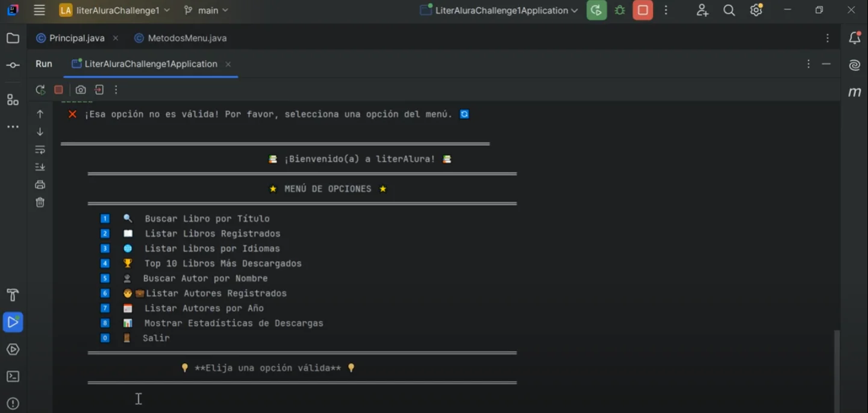Open the Commit tool window
The width and height of the screenshot is (868, 413).
(13, 65)
